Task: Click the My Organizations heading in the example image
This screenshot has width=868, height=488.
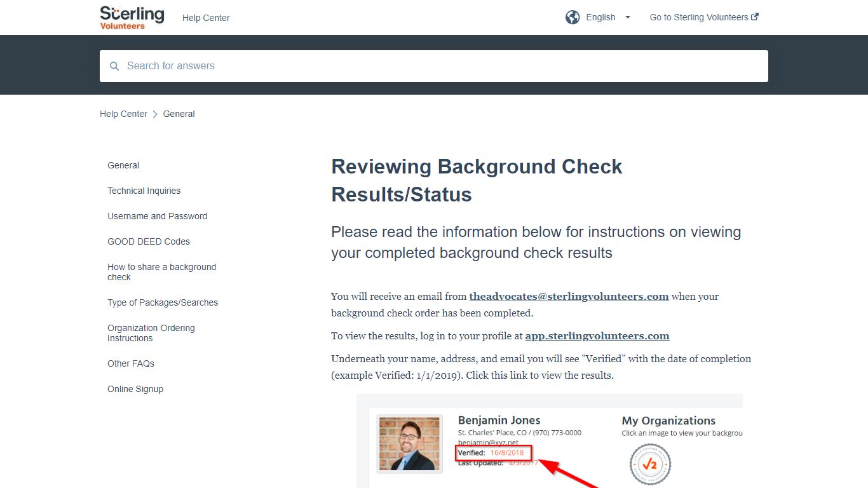Action: 668,421
